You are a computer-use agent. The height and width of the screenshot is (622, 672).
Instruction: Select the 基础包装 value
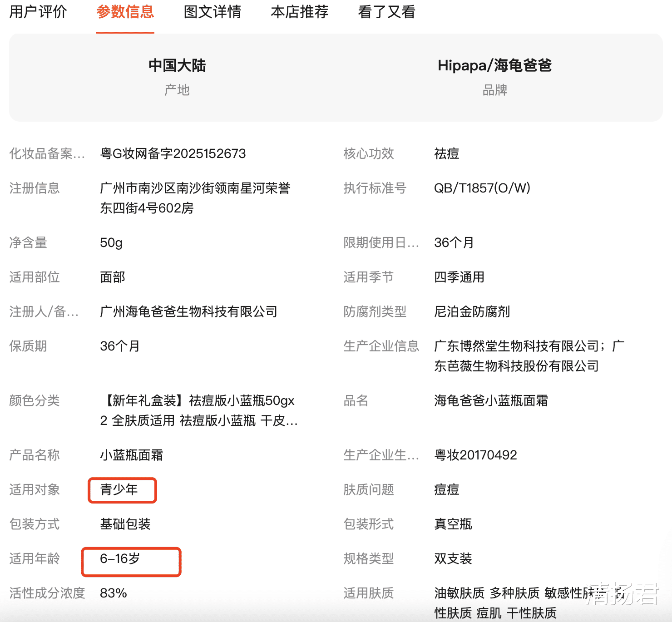click(125, 524)
